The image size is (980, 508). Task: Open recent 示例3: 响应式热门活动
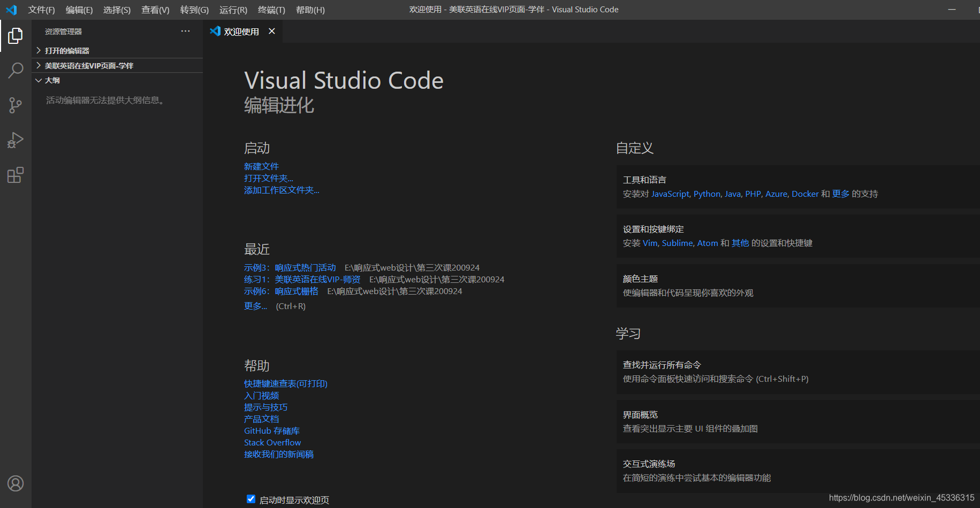[290, 267]
